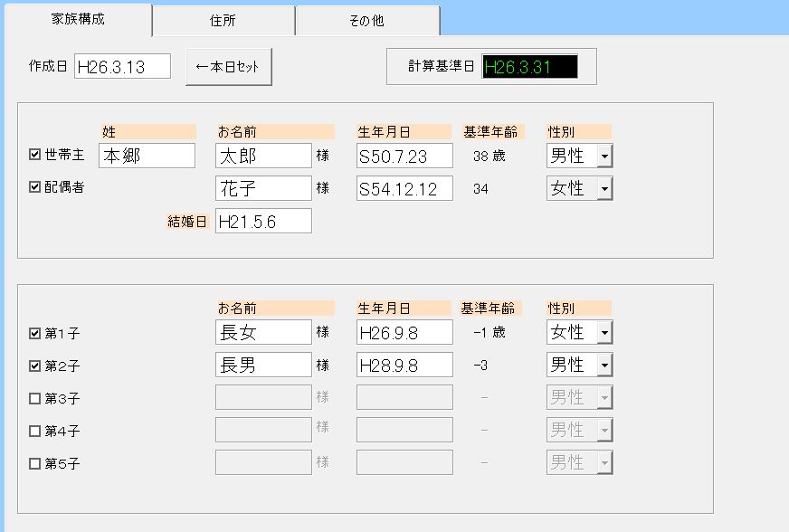
Task: Expand 第2子 gender dropdown showing 男性
Action: pyautogui.click(x=604, y=365)
